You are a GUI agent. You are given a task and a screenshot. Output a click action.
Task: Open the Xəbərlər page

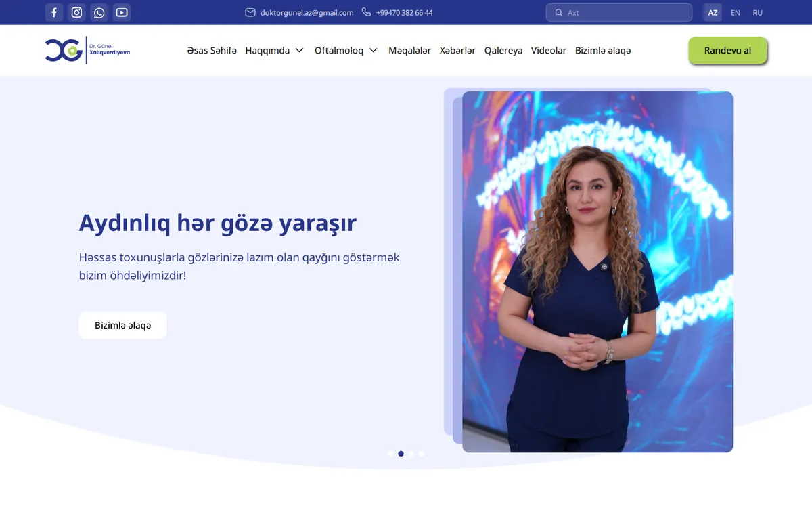[457, 51]
